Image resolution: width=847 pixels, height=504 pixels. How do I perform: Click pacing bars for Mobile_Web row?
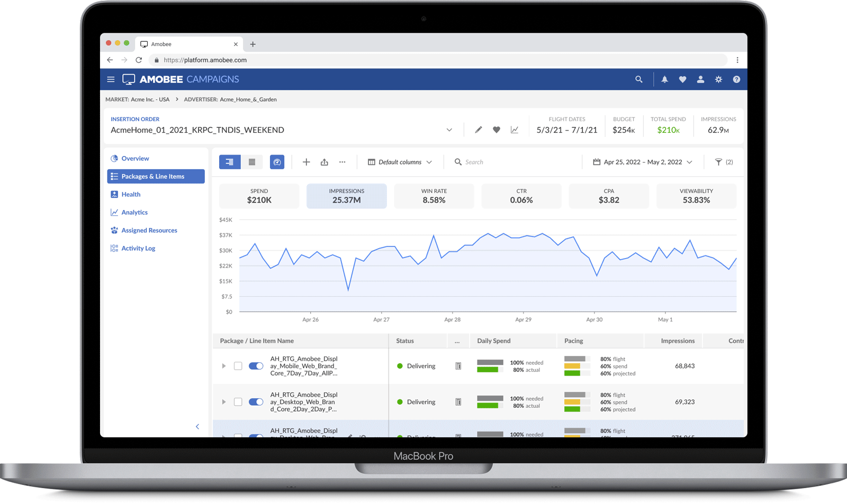(x=577, y=366)
